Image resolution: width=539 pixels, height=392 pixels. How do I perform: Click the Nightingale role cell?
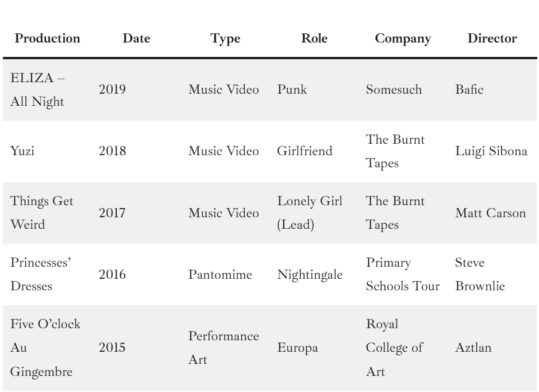(310, 275)
